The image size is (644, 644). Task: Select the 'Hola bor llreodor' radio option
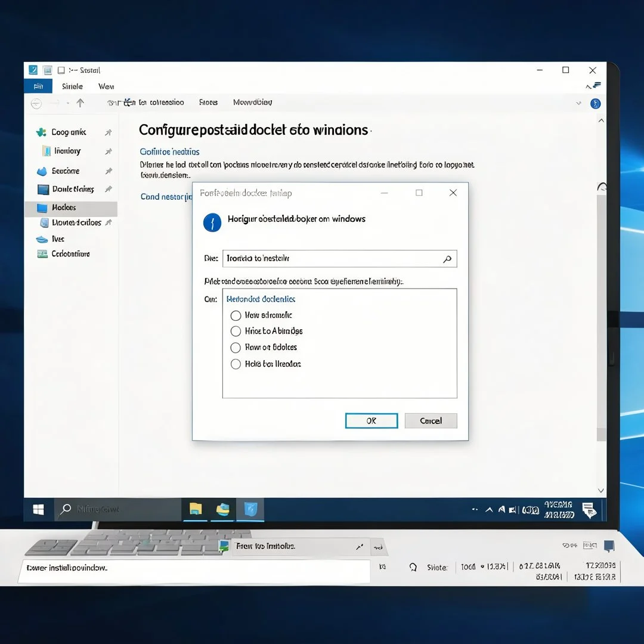236,364
